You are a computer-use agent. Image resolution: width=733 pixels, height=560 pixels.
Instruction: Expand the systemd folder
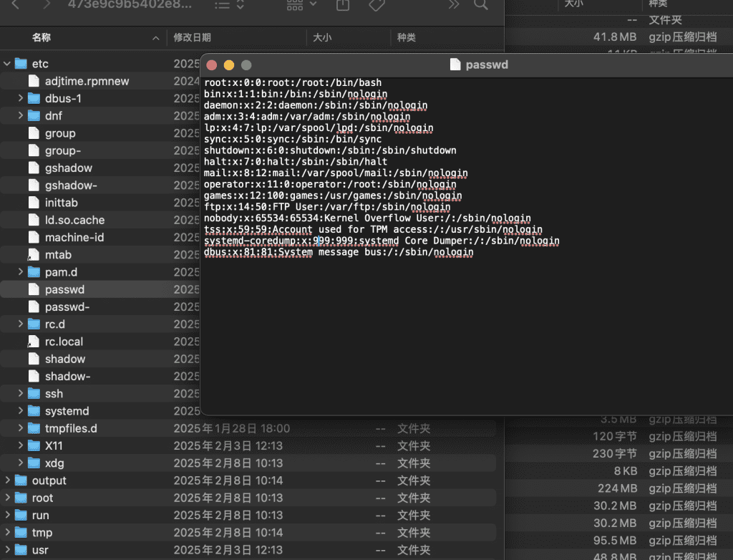pos(21,411)
